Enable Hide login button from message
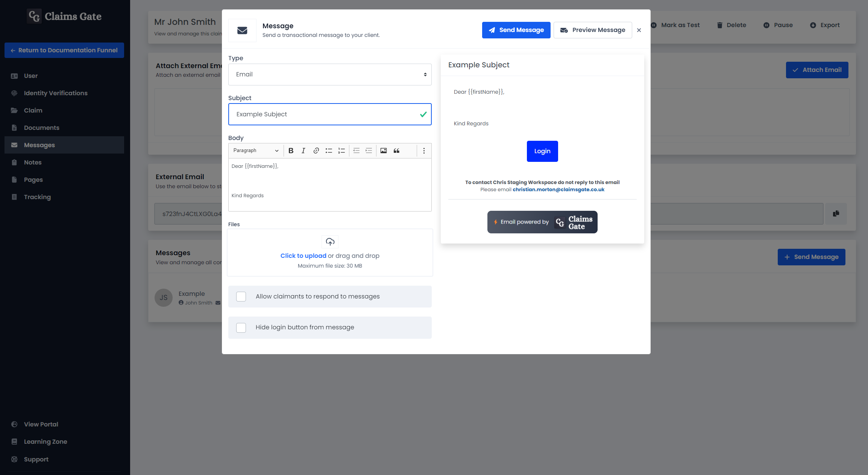868x475 pixels. (x=241, y=327)
